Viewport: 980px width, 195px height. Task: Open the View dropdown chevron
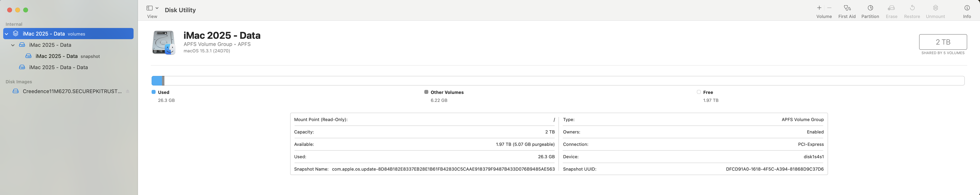(157, 8)
